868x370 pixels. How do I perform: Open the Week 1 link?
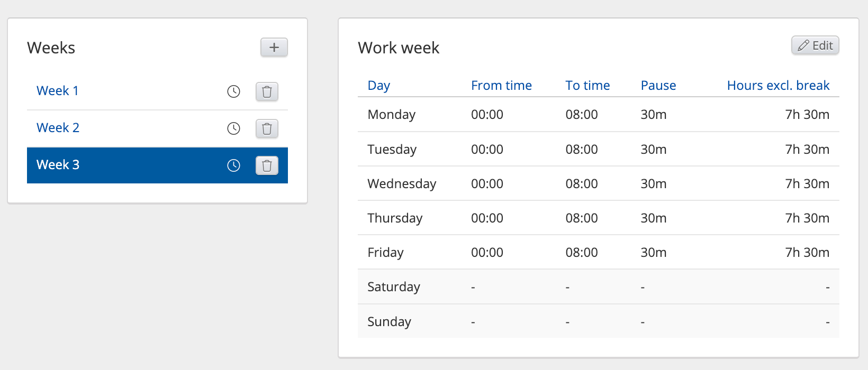coord(57,91)
